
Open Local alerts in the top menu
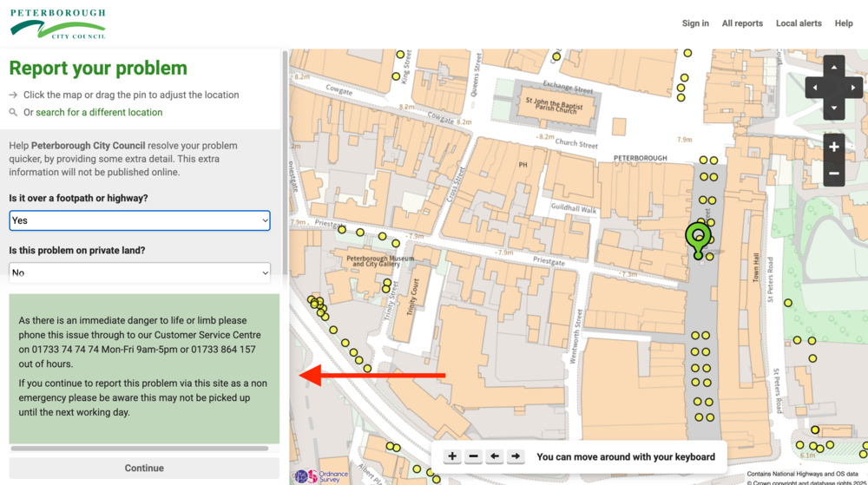(x=799, y=23)
